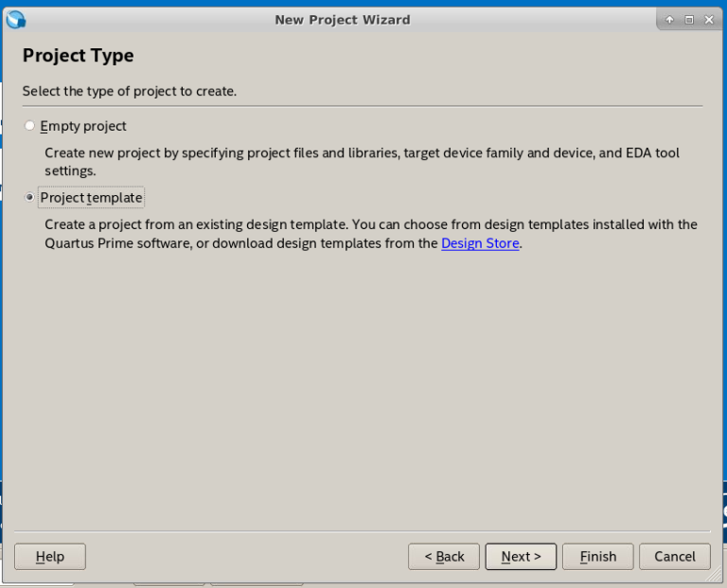Image resolution: width=727 pixels, height=588 pixels.
Task: Click the "Select the type of project" instruction
Action: point(130,92)
